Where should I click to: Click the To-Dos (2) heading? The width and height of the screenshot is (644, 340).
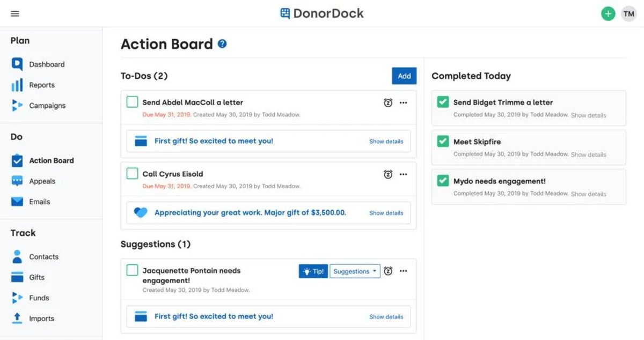(144, 76)
